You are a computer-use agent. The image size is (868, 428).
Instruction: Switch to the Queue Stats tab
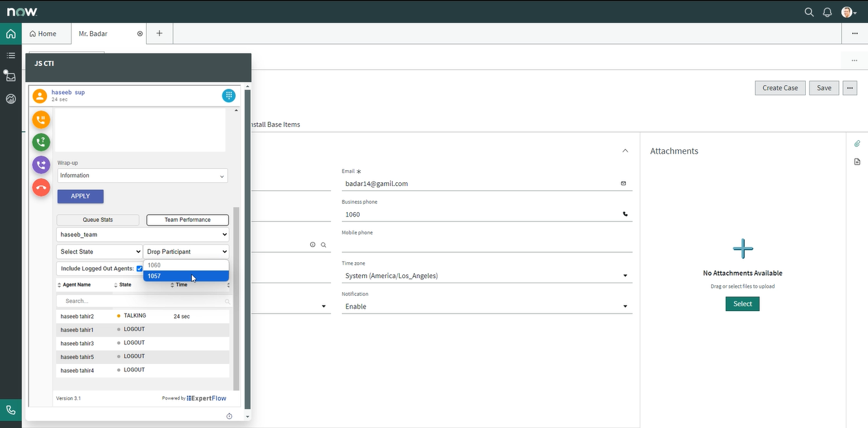(x=98, y=220)
